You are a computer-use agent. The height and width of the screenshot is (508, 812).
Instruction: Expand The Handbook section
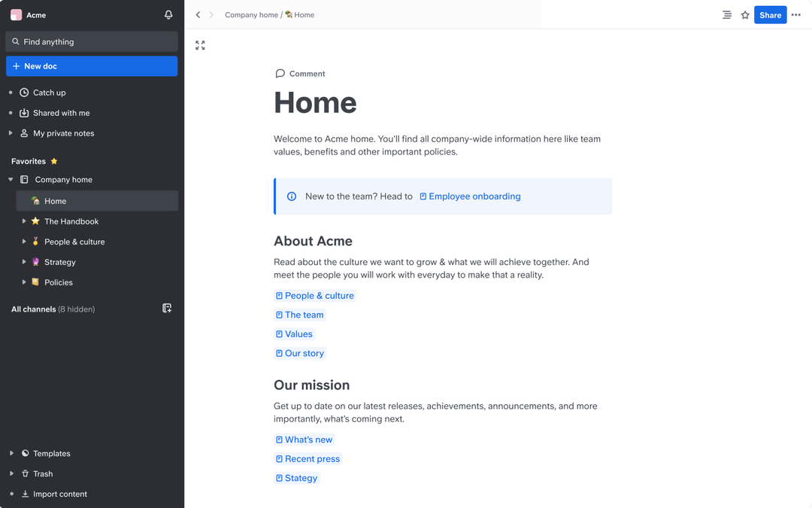point(24,221)
